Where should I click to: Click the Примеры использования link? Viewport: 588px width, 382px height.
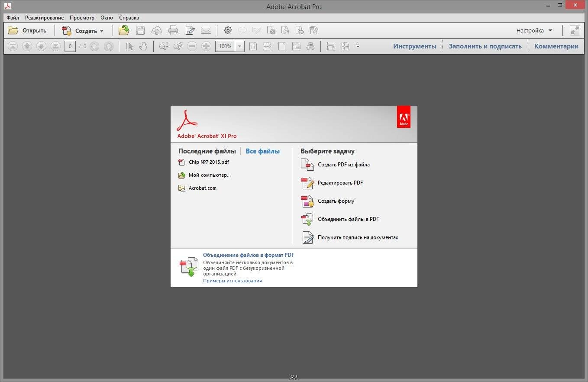pyautogui.click(x=233, y=281)
